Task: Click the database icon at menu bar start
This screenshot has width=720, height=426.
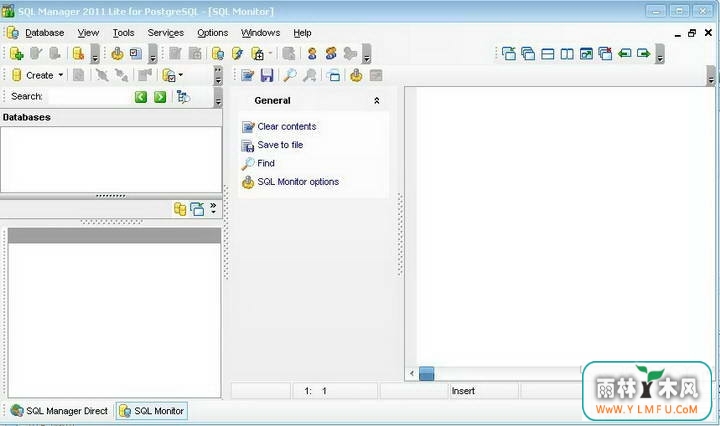Action: tap(12, 33)
